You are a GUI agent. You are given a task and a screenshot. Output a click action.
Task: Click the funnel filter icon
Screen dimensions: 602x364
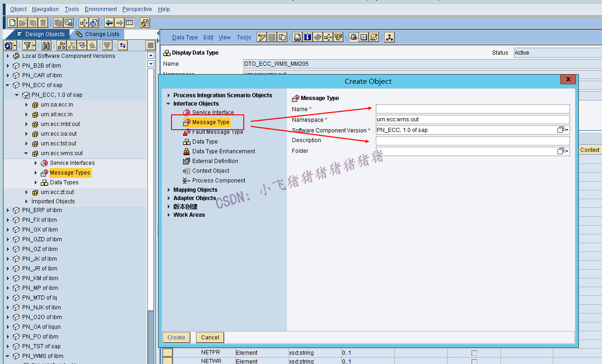pyautogui.click(x=27, y=45)
